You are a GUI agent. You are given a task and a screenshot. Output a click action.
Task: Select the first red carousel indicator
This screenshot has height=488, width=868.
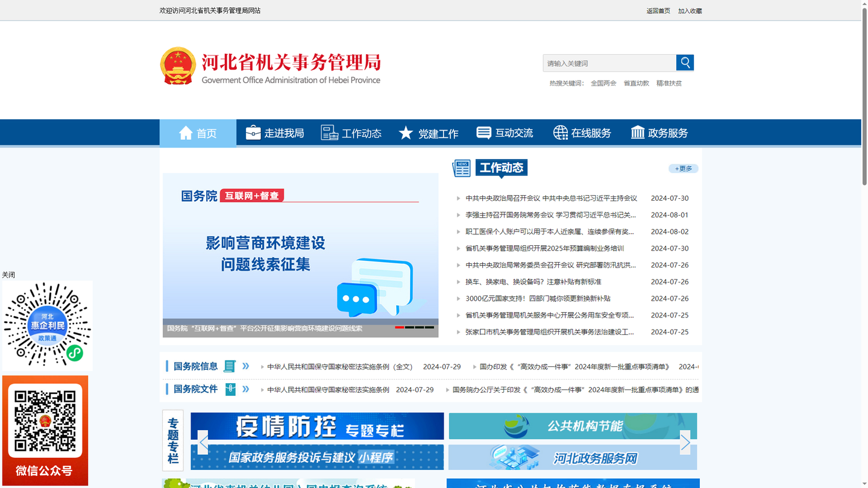point(400,327)
